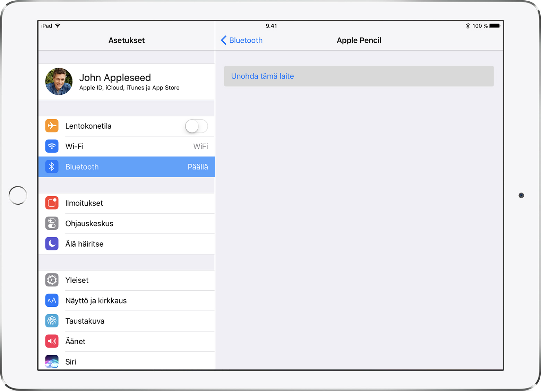Tap Unohda tämä laite button
Screen dimensions: 541x392
click(359, 76)
